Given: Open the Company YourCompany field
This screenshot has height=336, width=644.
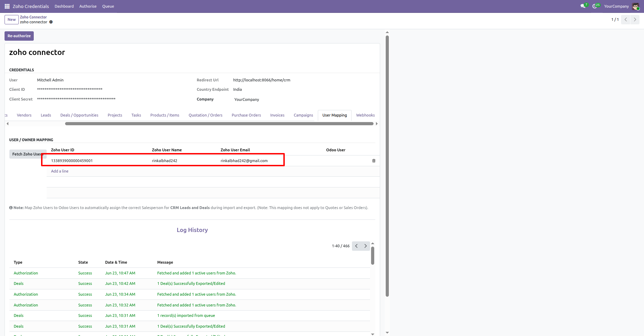Looking at the screenshot, I should (x=246, y=99).
